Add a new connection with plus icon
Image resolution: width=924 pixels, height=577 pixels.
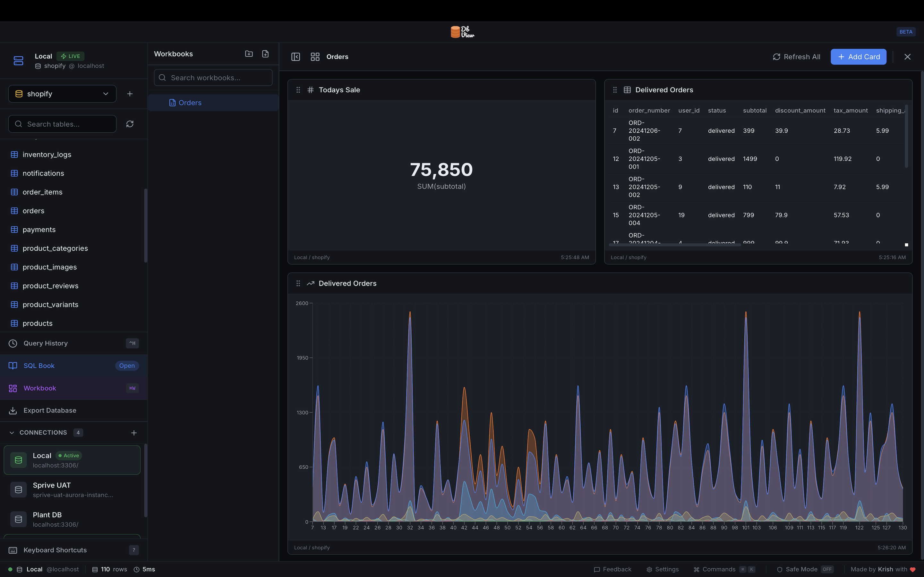pos(134,433)
